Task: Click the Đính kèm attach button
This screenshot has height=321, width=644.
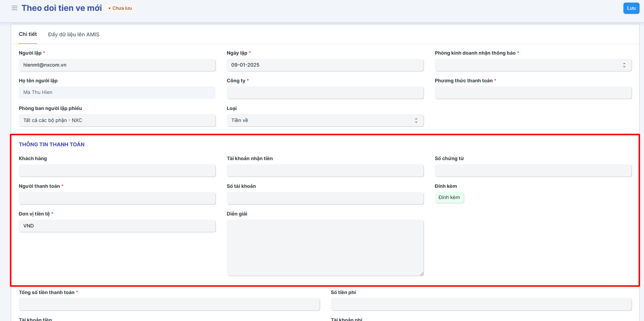Action: pyautogui.click(x=449, y=198)
